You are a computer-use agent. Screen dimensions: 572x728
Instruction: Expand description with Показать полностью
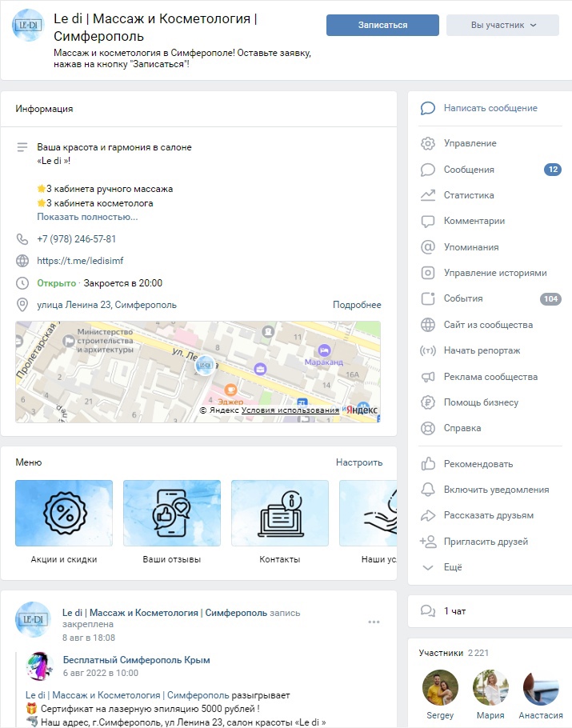pos(87,217)
